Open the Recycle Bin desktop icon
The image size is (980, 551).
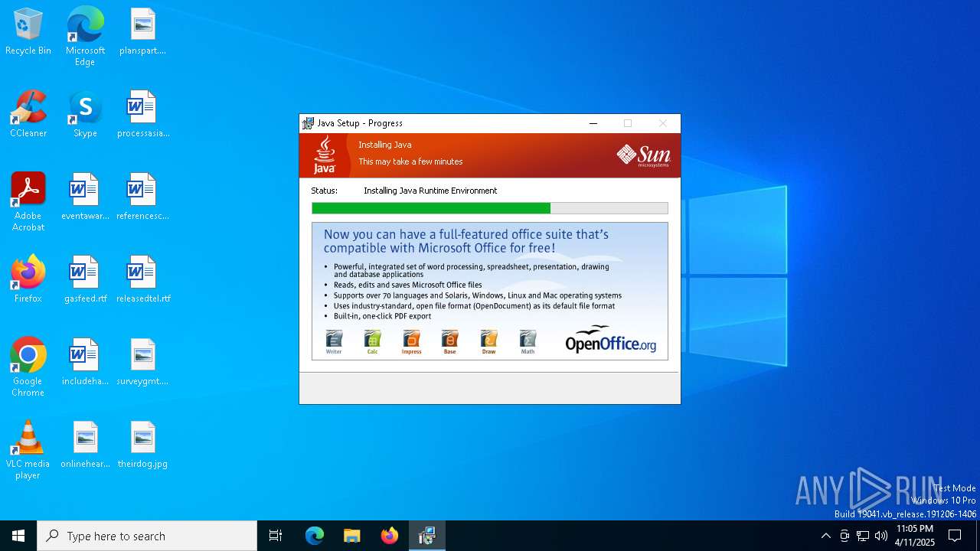(28, 32)
